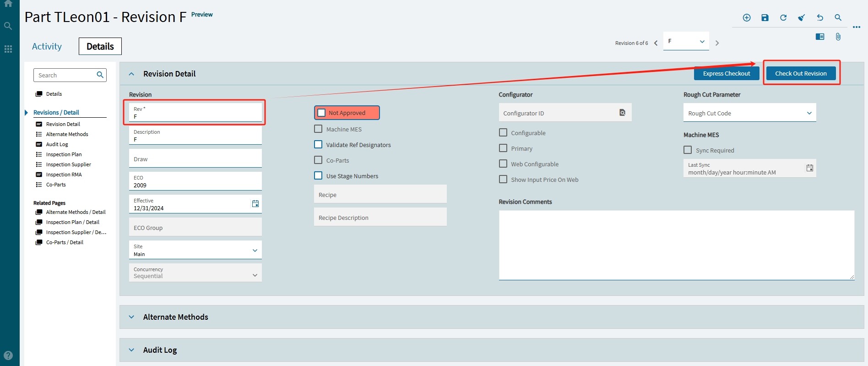Click the Revision Comments text area

coord(677,245)
